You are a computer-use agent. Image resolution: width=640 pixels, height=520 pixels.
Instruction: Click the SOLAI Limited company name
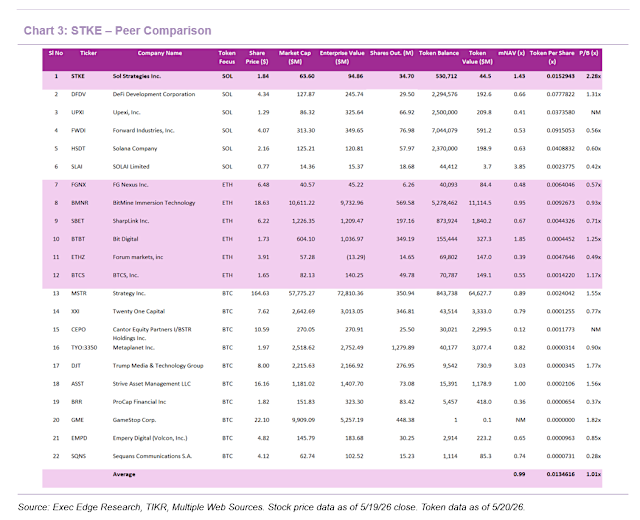click(131, 167)
